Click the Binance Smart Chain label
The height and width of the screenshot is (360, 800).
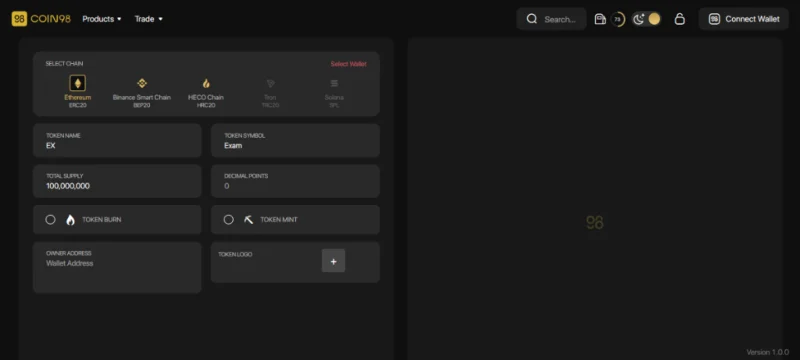tap(142, 97)
